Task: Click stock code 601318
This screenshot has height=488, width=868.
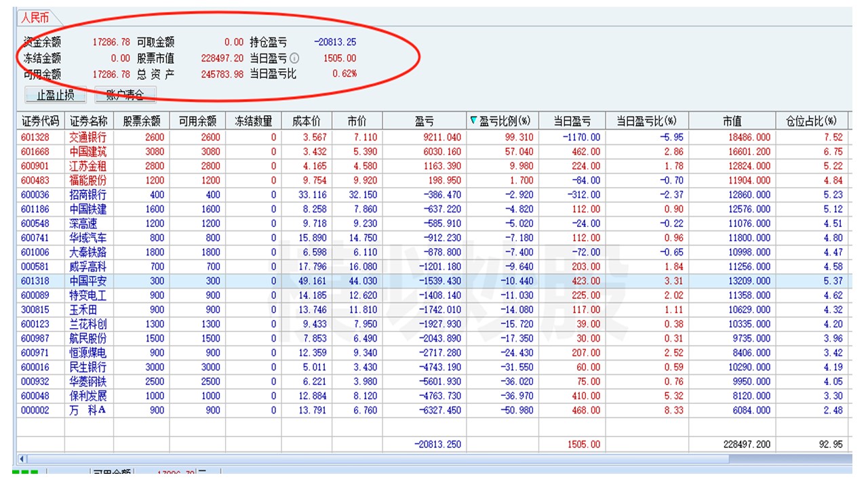Action: click(x=35, y=281)
